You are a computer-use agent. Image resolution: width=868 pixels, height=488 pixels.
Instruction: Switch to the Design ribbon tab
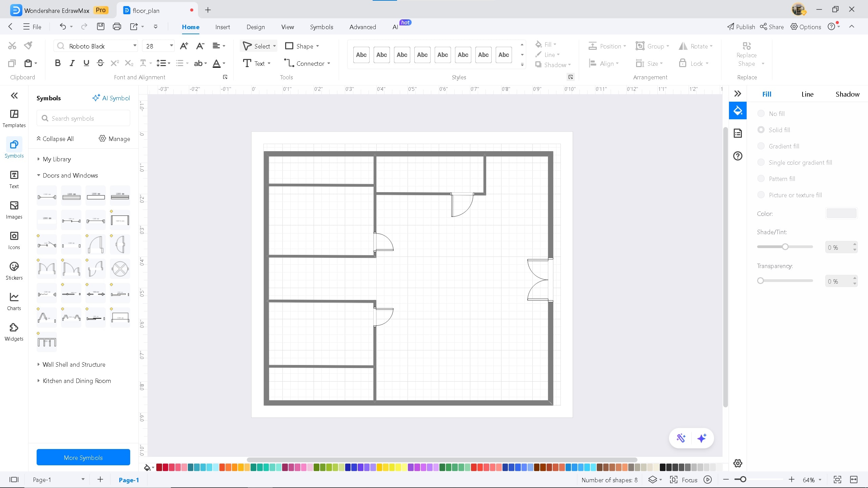coord(256,27)
